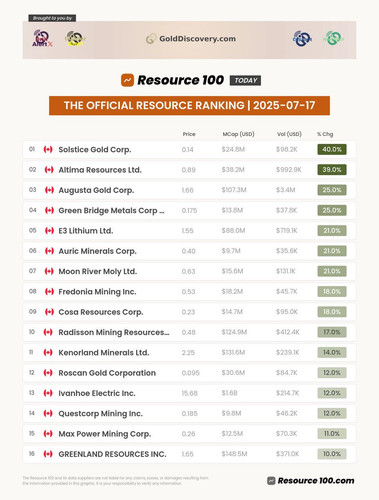This screenshot has height=500, width=379.
Task: Select the Radisson Mining Resources company name
Action: pyautogui.click(x=114, y=332)
